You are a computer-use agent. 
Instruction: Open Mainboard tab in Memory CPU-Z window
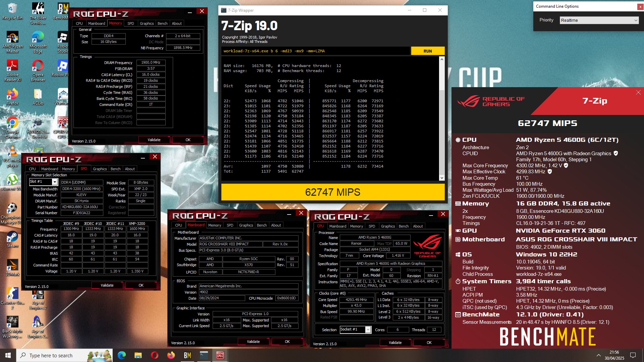pos(97,23)
